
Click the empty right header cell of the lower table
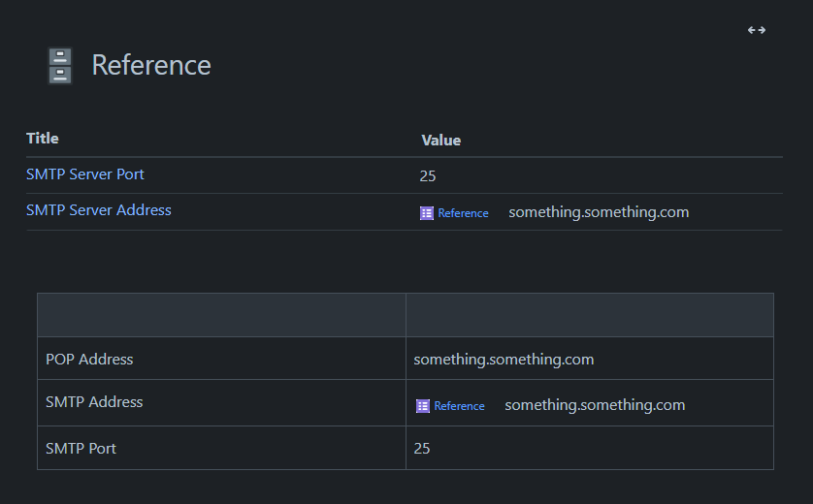click(589, 315)
